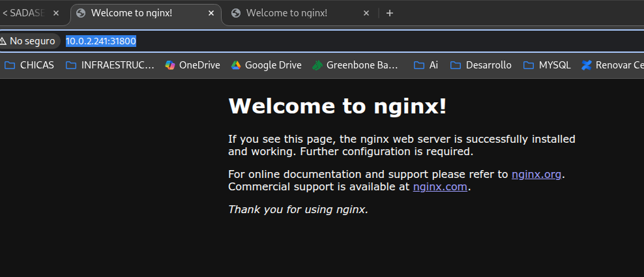Open the MYSQL bookmark folder

[x=547, y=65]
